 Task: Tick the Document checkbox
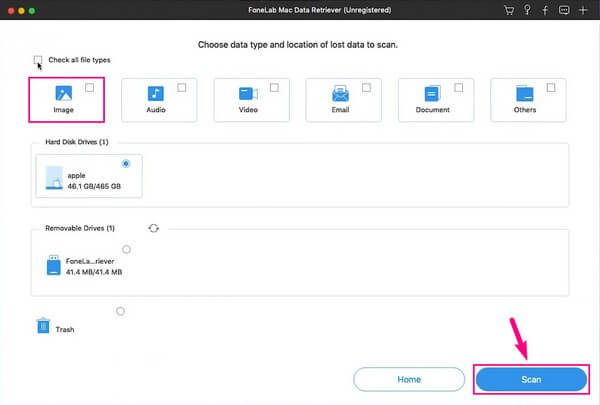[458, 88]
